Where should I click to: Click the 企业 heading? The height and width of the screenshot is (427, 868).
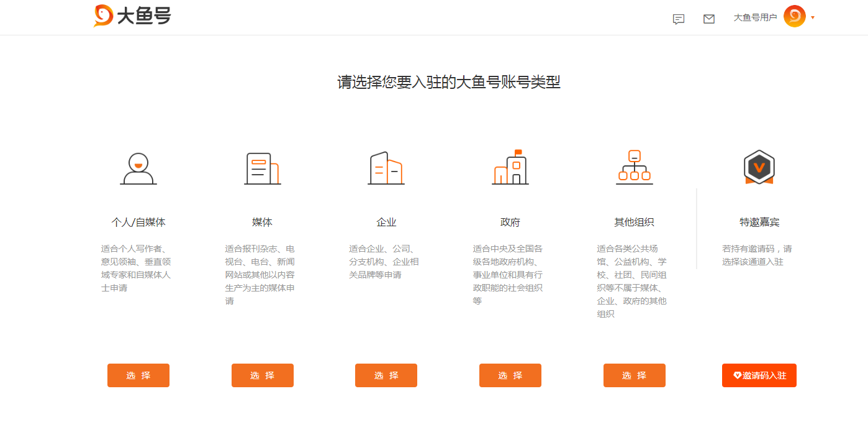[x=386, y=222]
